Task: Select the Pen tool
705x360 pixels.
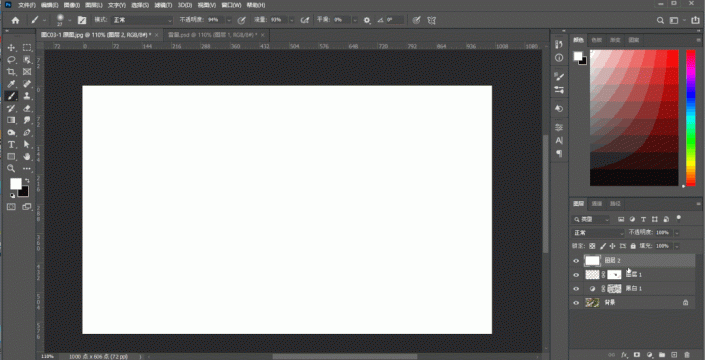Action: [x=27, y=133]
